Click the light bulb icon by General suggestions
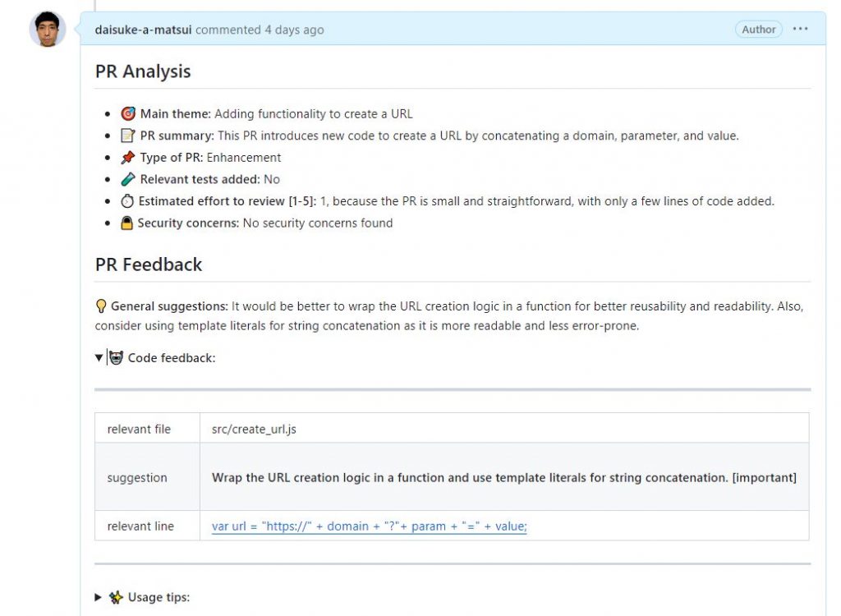 point(101,306)
